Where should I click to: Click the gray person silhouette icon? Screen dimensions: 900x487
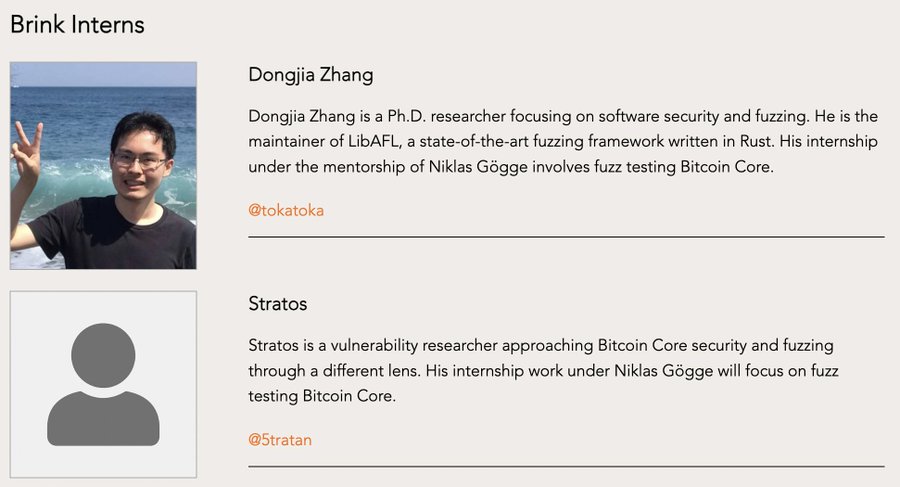point(103,384)
